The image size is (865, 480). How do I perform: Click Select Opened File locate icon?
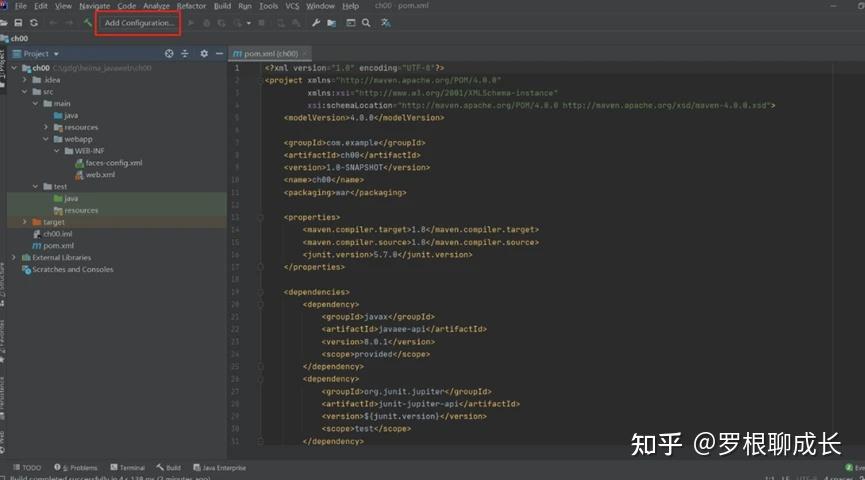169,54
